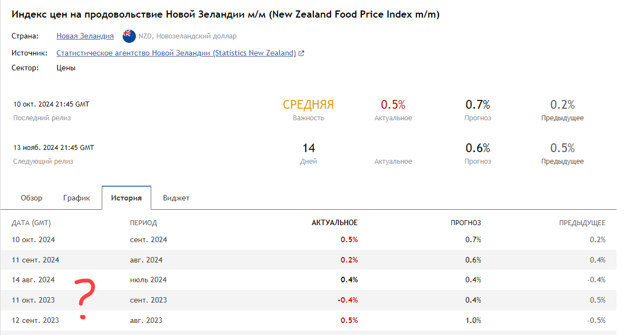
Task: Click the red -0.4% actual value
Action: [348, 300]
